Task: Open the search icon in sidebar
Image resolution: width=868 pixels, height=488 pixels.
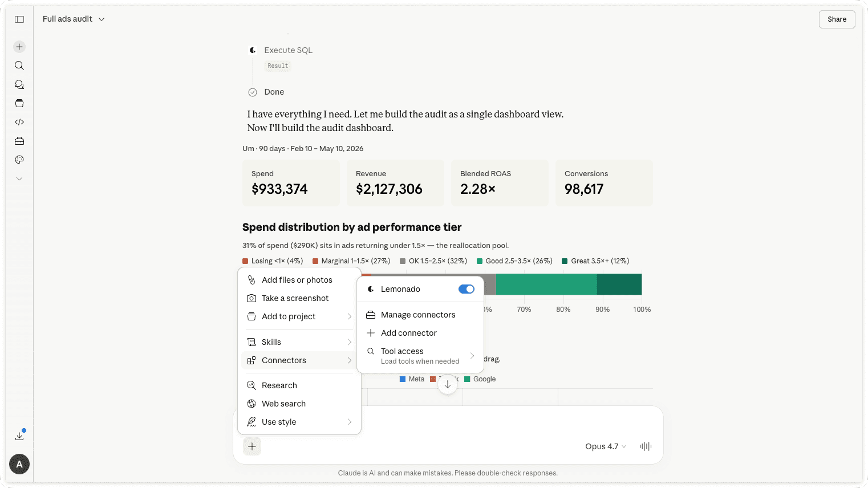Action: [x=19, y=66]
